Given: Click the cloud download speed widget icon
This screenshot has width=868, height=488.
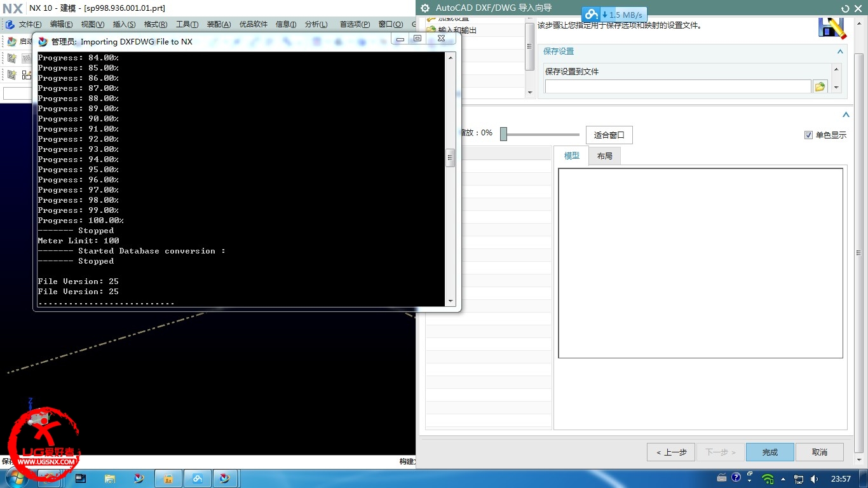Looking at the screenshot, I should [592, 14].
